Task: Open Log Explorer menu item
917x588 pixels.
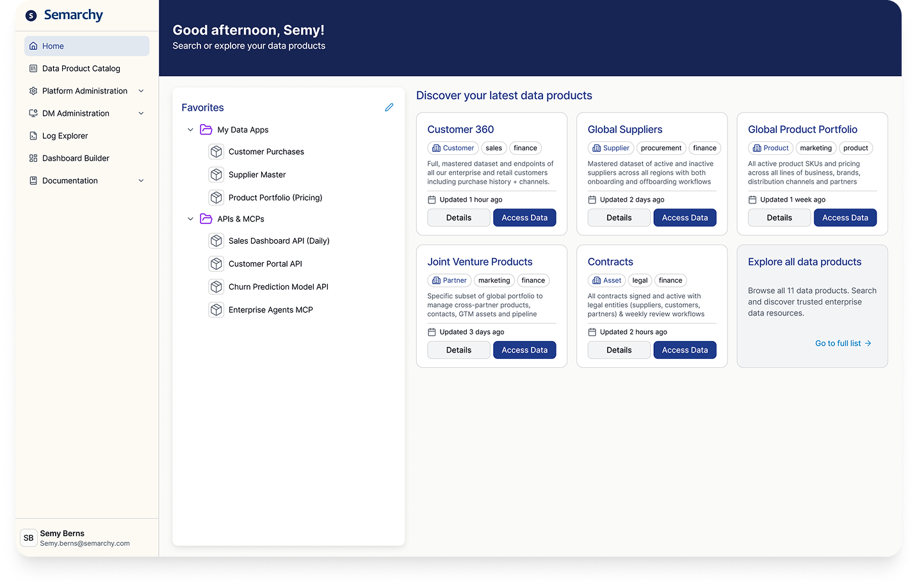Action: click(87, 136)
